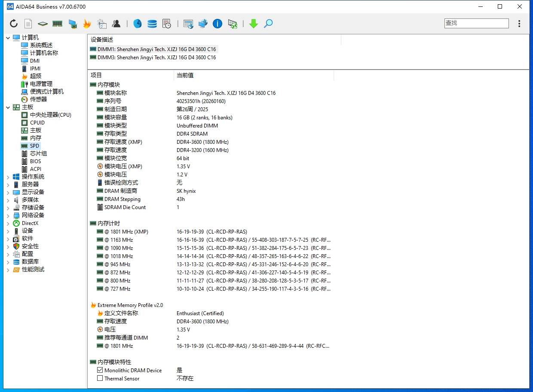Expand the 服务器 tree node
The width and height of the screenshot is (533, 392).
tap(8, 185)
